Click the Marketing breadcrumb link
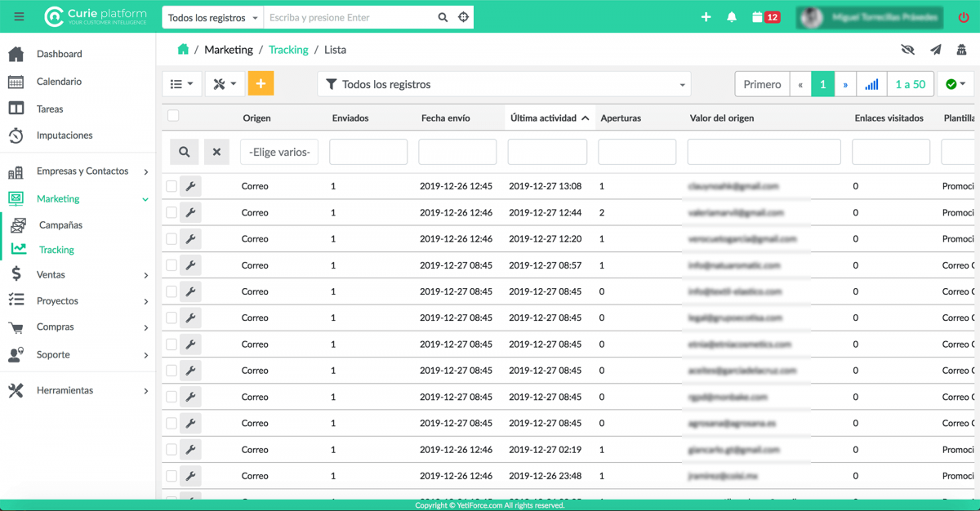980x511 pixels. [229, 50]
